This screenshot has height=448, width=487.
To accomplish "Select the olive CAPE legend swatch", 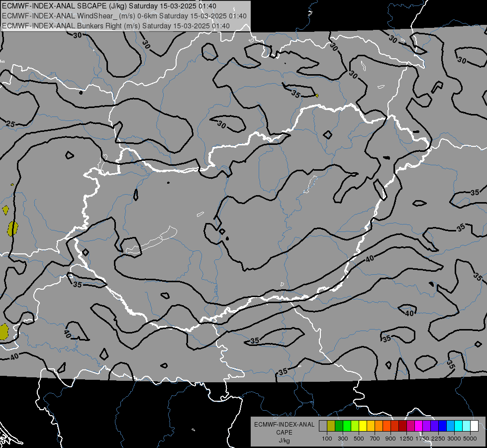I will point(331,426).
